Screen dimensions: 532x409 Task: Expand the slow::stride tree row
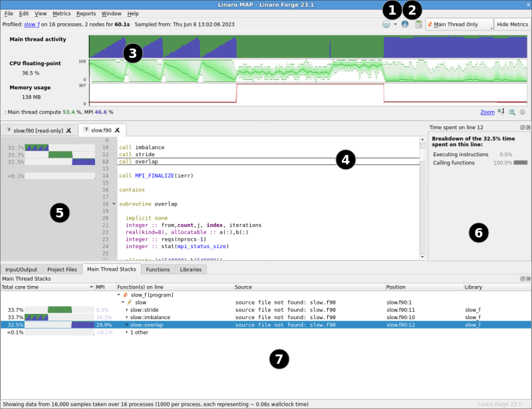127,310
